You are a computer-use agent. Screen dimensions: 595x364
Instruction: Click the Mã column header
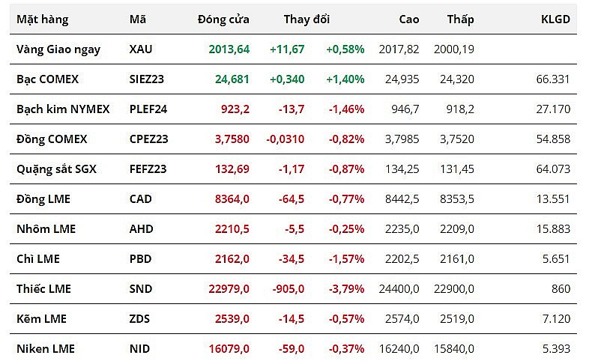138,19
